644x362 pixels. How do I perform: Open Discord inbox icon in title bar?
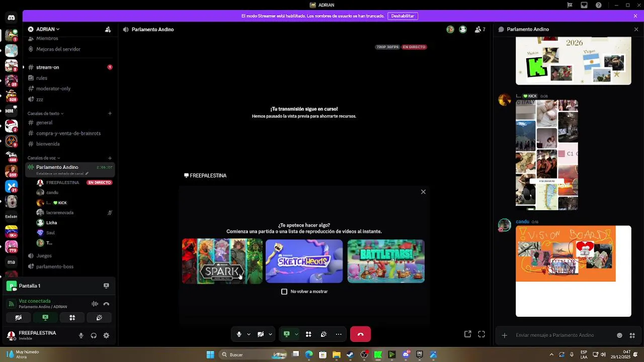point(584,5)
